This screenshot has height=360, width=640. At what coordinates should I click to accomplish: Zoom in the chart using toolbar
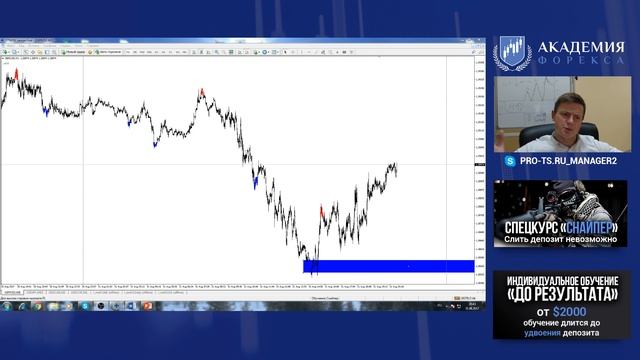click(216, 52)
